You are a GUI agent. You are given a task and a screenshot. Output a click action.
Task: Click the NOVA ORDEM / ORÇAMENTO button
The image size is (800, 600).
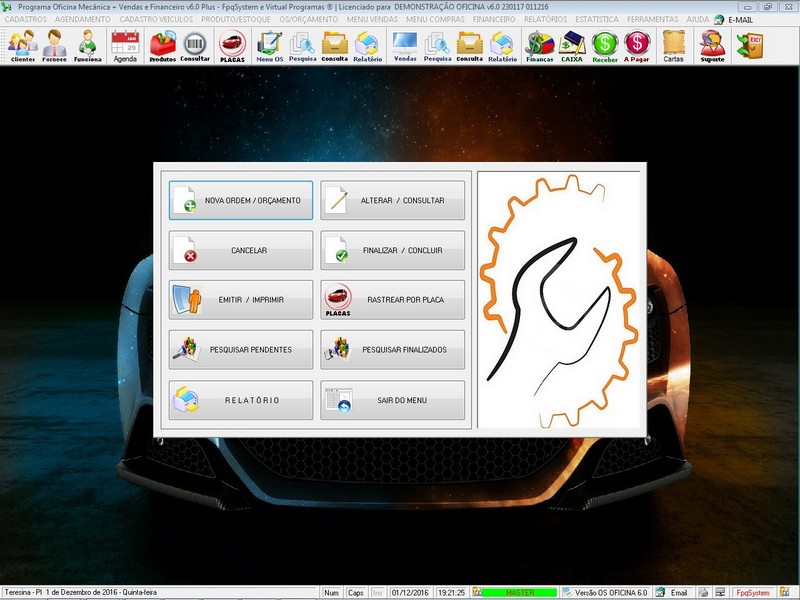point(241,201)
